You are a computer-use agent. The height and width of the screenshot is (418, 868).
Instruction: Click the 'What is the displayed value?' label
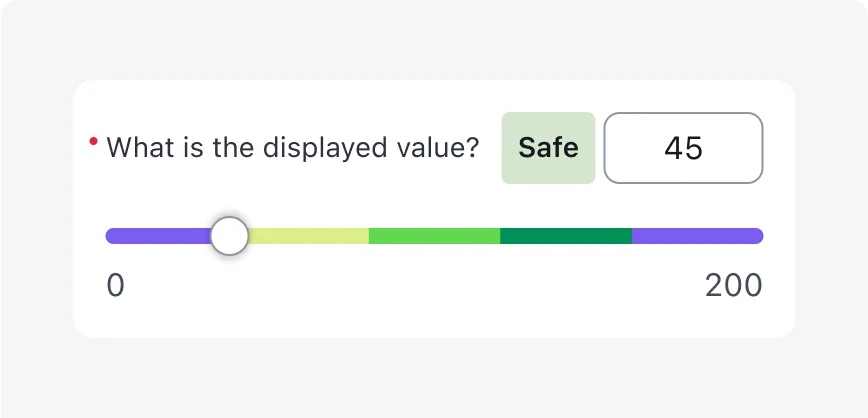click(292, 148)
